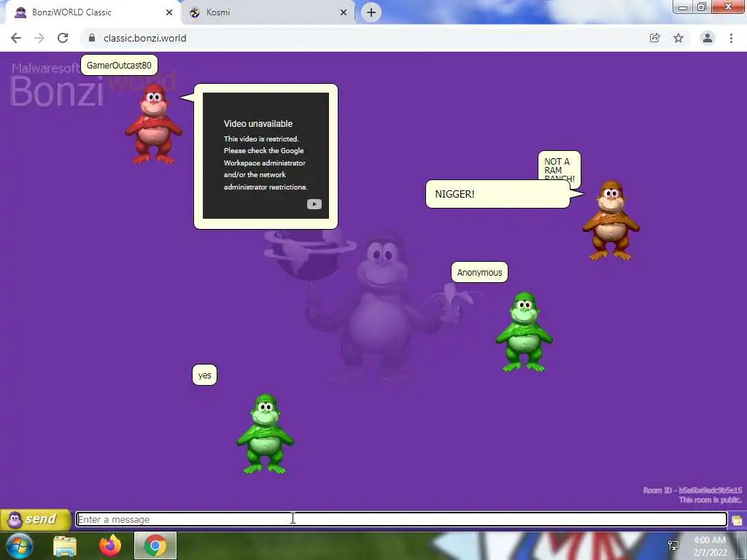Viewport: 747px width, 560px height.
Task: Switch to the Kosmi tab
Action: pyautogui.click(x=267, y=12)
